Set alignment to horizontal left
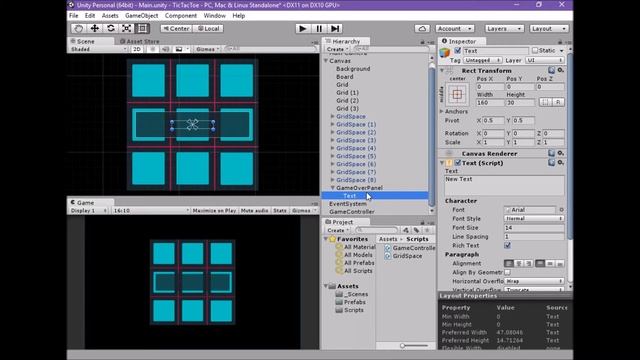The width and height of the screenshot is (640, 360). pyautogui.click(x=509, y=264)
